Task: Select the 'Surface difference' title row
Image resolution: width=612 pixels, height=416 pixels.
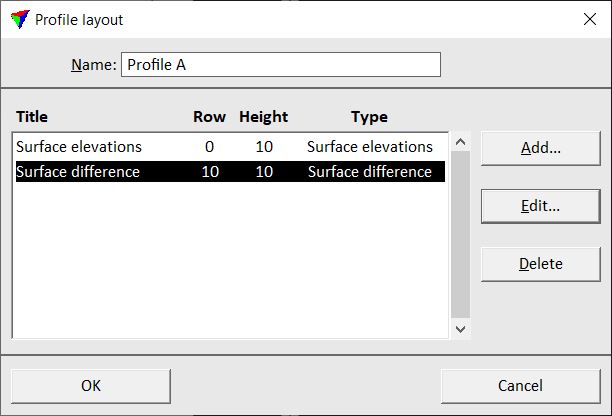Action: coord(230,172)
